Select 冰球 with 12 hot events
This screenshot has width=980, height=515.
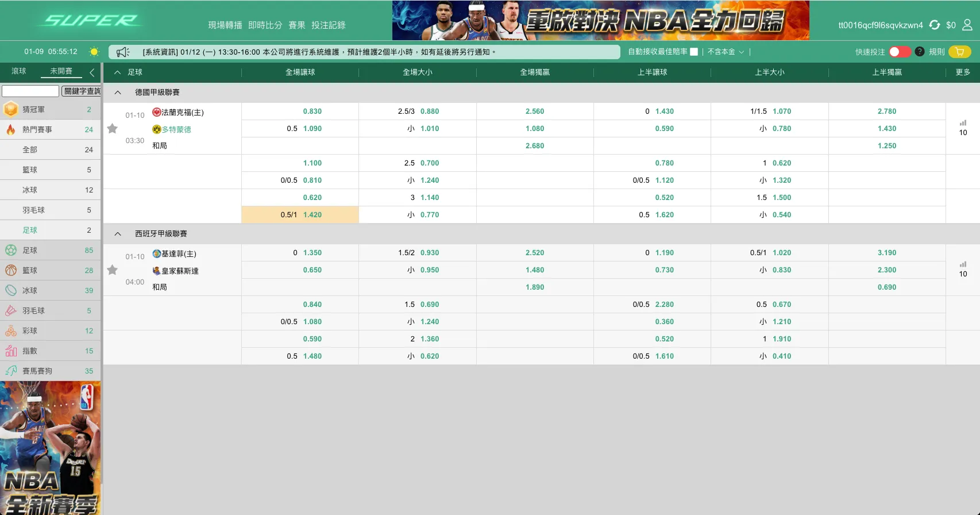tap(51, 190)
